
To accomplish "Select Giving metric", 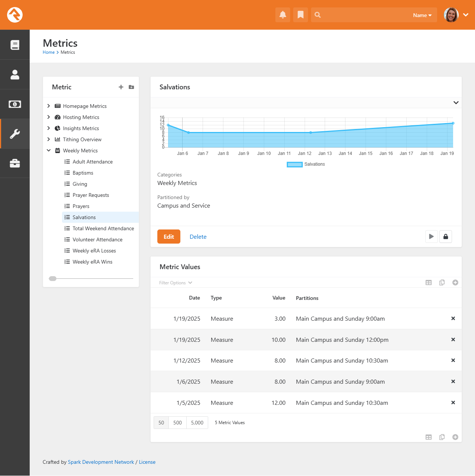I will click(x=80, y=184).
